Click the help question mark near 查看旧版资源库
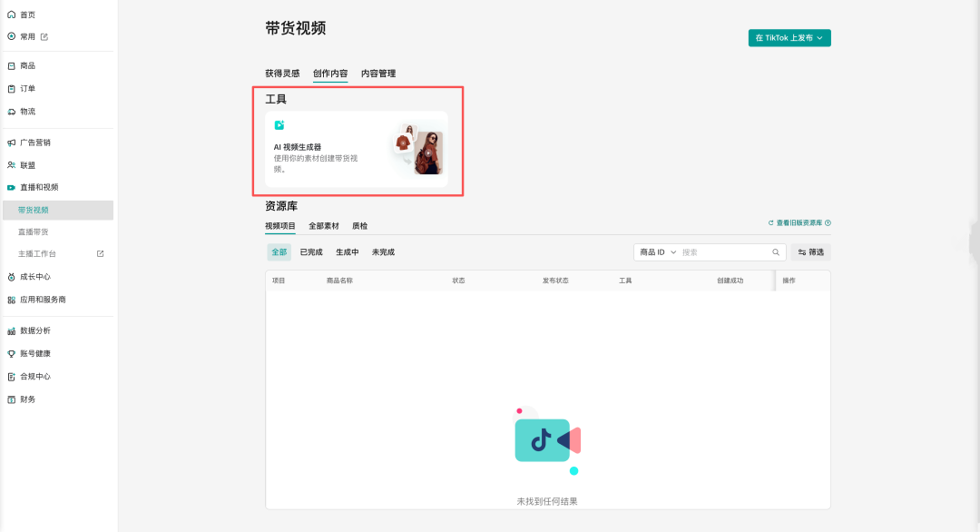The height and width of the screenshot is (532, 980). click(828, 222)
